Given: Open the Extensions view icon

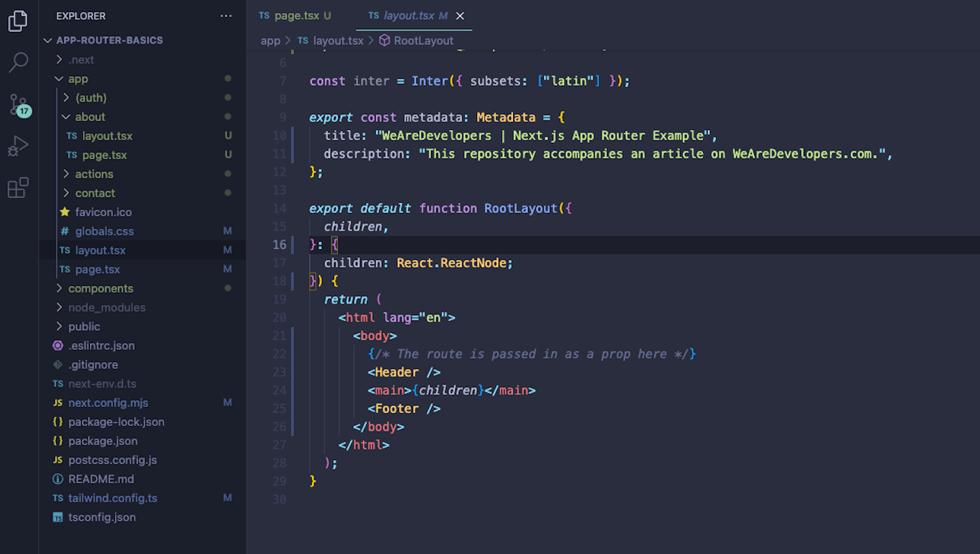Looking at the screenshot, I should (x=18, y=187).
